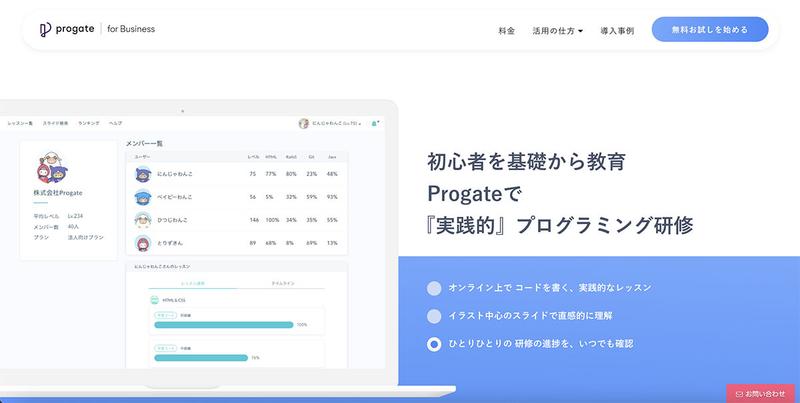Click the notification bell icon in mockup

[x=374, y=123]
